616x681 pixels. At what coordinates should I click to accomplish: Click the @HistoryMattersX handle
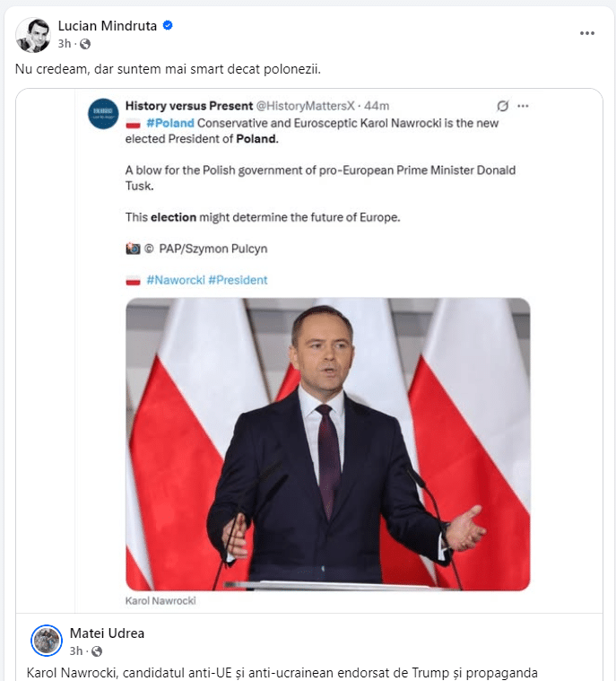pyautogui.click(x=306, y=106)
